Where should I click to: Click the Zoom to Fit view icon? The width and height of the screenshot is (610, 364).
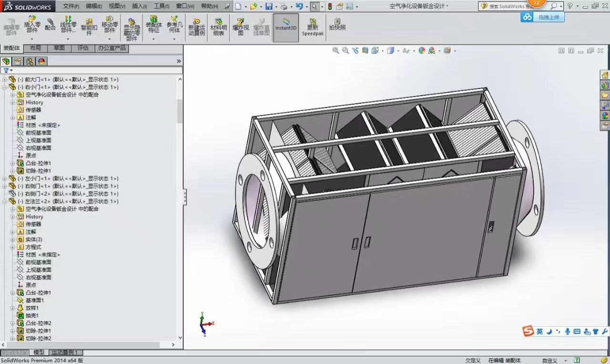(335, 50)
